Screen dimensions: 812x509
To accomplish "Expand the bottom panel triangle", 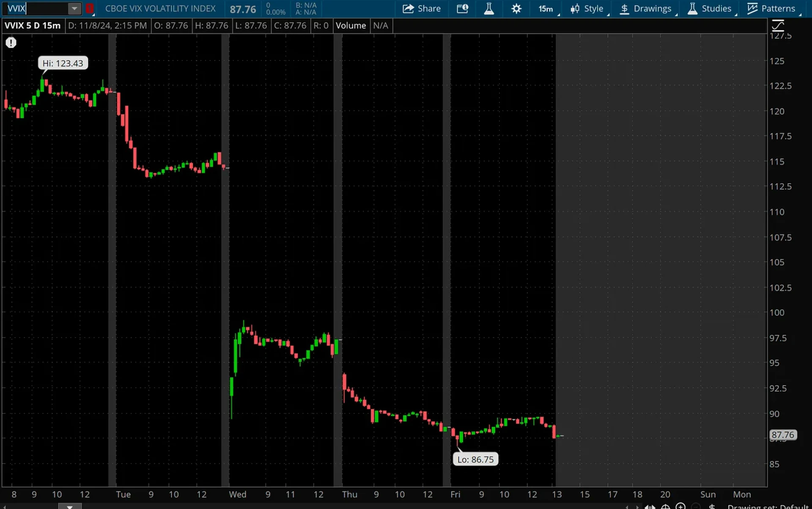I will tap(70, 506).
